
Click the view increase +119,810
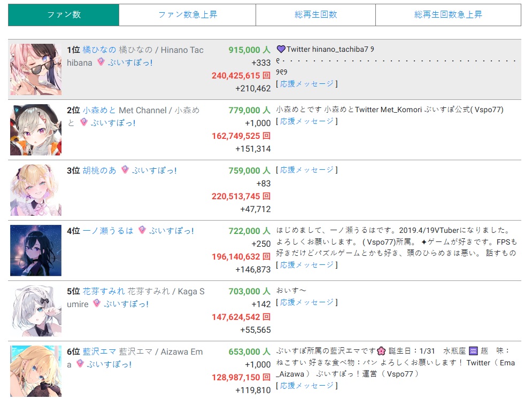253,390
